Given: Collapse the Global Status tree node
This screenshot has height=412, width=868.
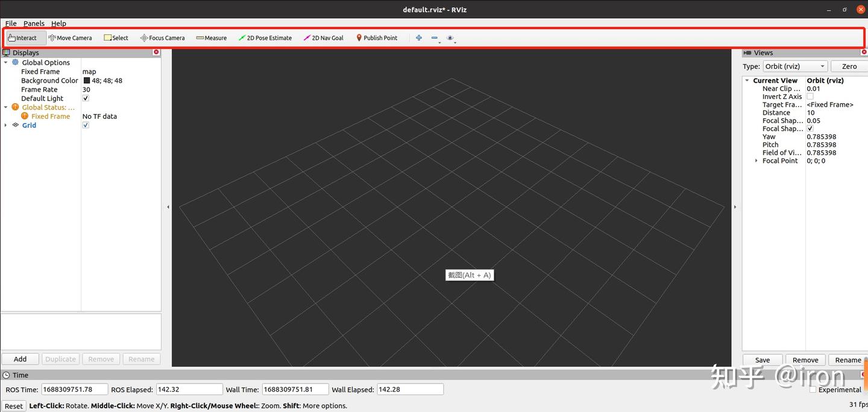Looking at the screenshot, I should click(x=6, y=107).
